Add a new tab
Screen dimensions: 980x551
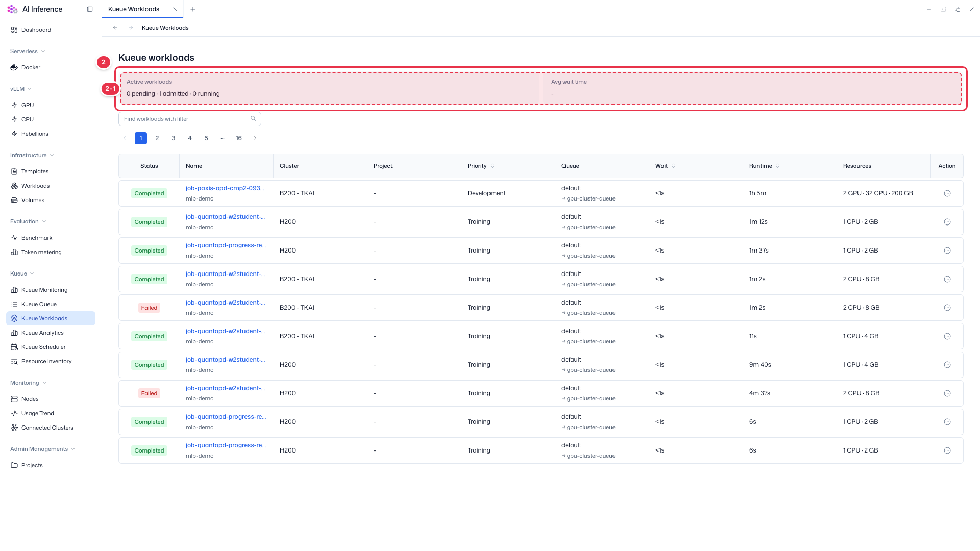pos(192,9)
